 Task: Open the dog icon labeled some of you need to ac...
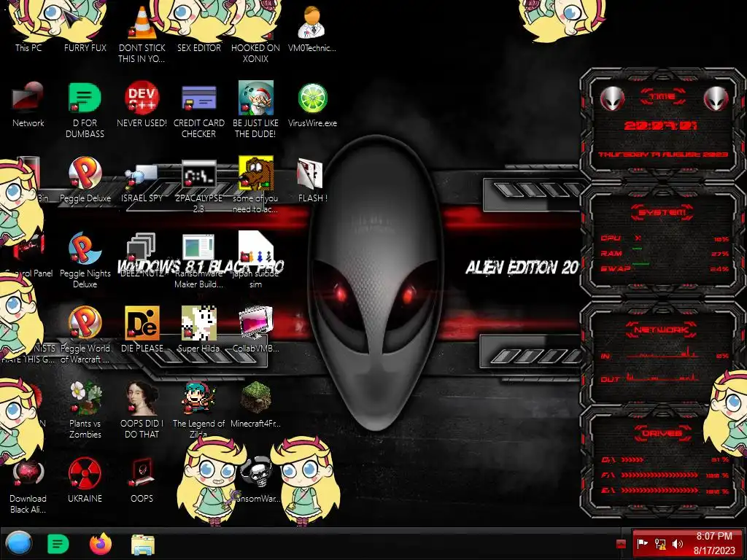pos(256,174)
